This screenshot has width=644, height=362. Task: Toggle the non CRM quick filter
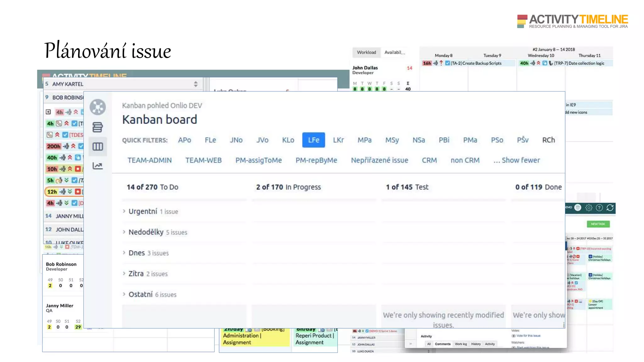pyautogui.click(x=465, y=160)
